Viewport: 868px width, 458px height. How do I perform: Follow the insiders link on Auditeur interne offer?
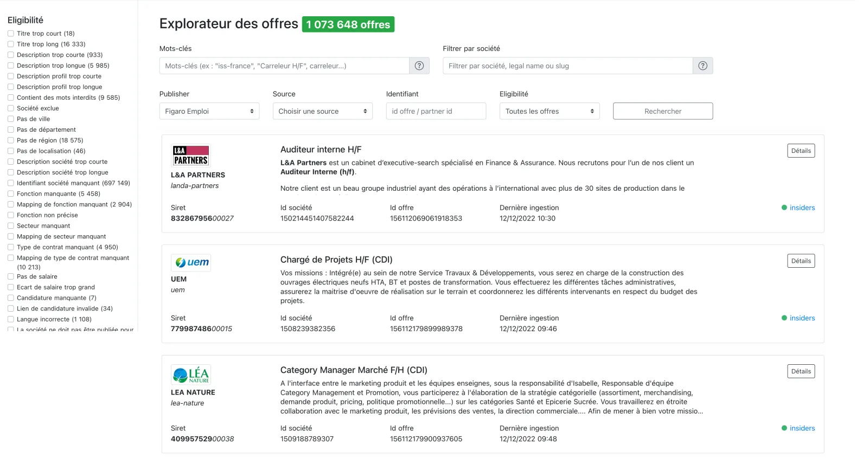pyautogui.click(x=802, y=208)
